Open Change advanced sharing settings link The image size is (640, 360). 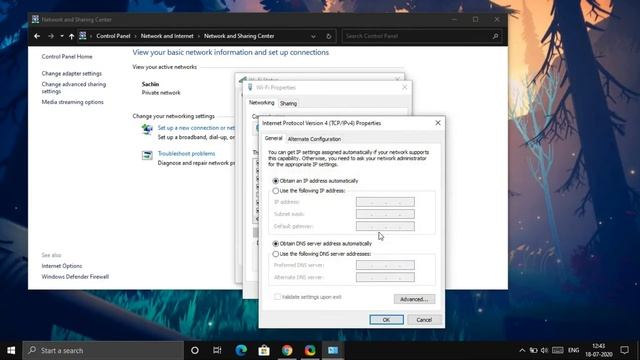(x=73, y=88)
